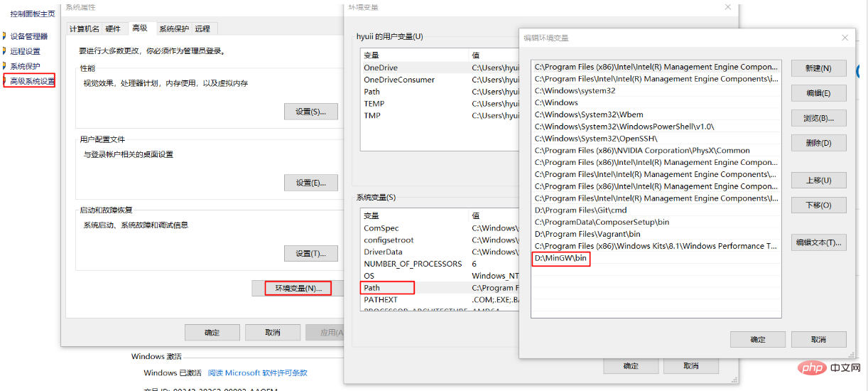Screen dimensions: 868x391
Task: Close the Edit Environment Variable dialog
Action: [x=845, y=38]
